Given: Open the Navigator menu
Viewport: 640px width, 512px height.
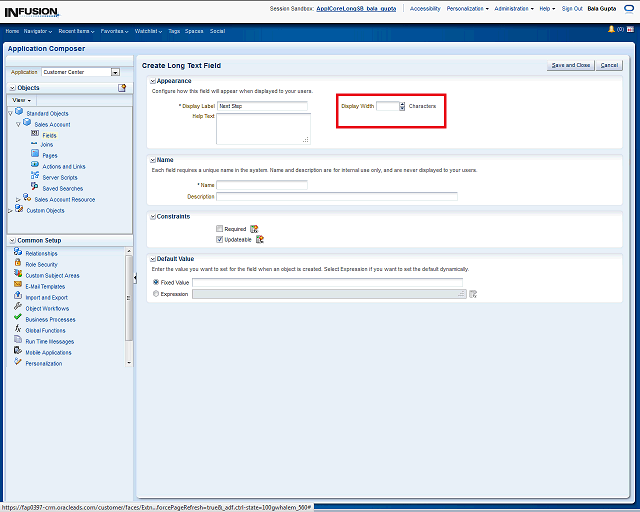Looking at the screenshot, I should pos(38,31).
